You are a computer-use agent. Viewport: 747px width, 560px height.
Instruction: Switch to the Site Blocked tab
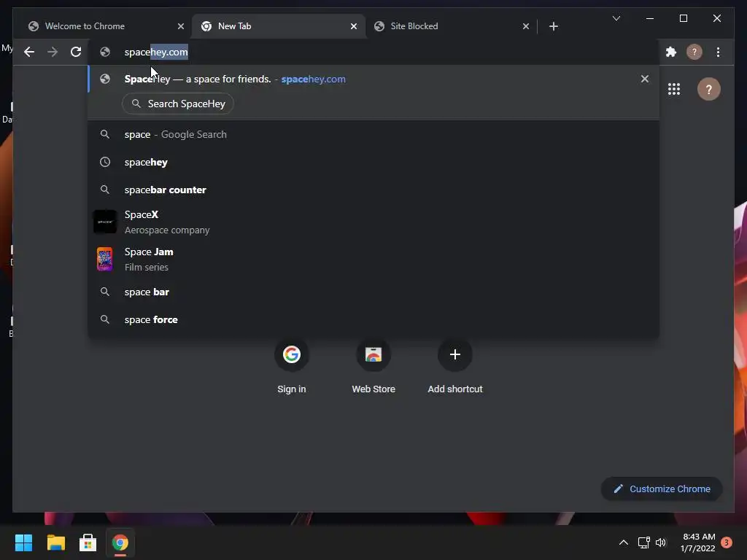click(x=451, y=26)
